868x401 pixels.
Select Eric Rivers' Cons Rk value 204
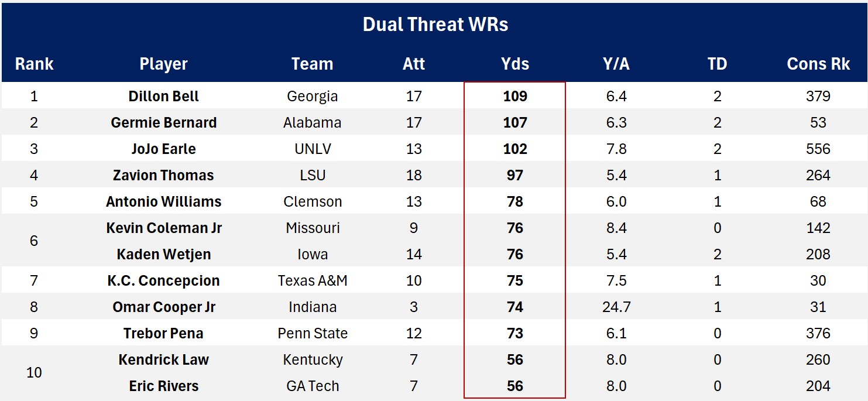click(x=818, y=386)
